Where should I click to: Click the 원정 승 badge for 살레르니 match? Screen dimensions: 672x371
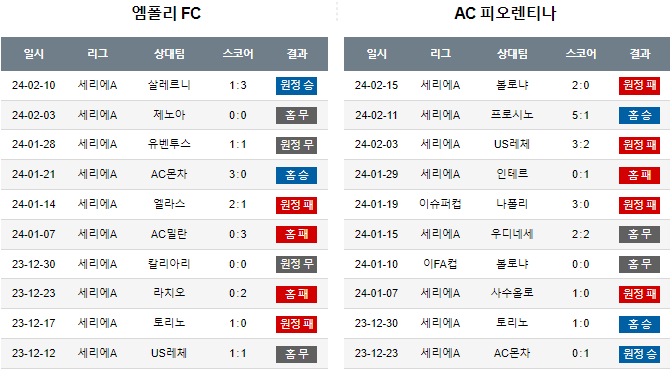pos(296,86)
